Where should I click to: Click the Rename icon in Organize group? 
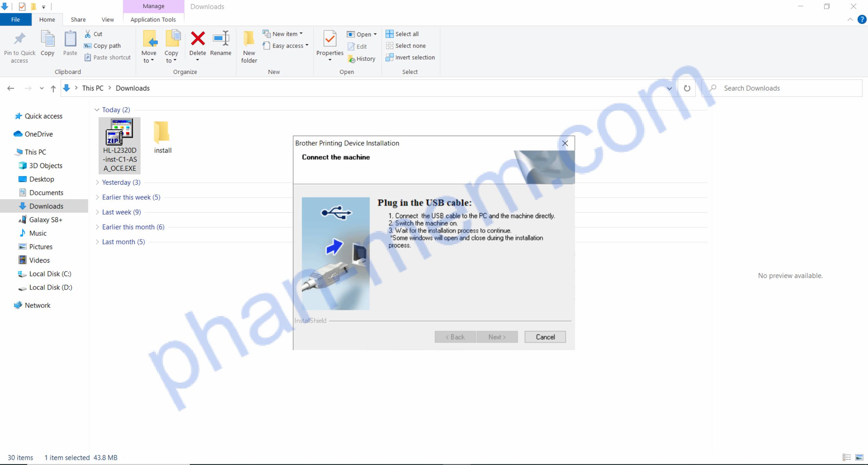221,39
